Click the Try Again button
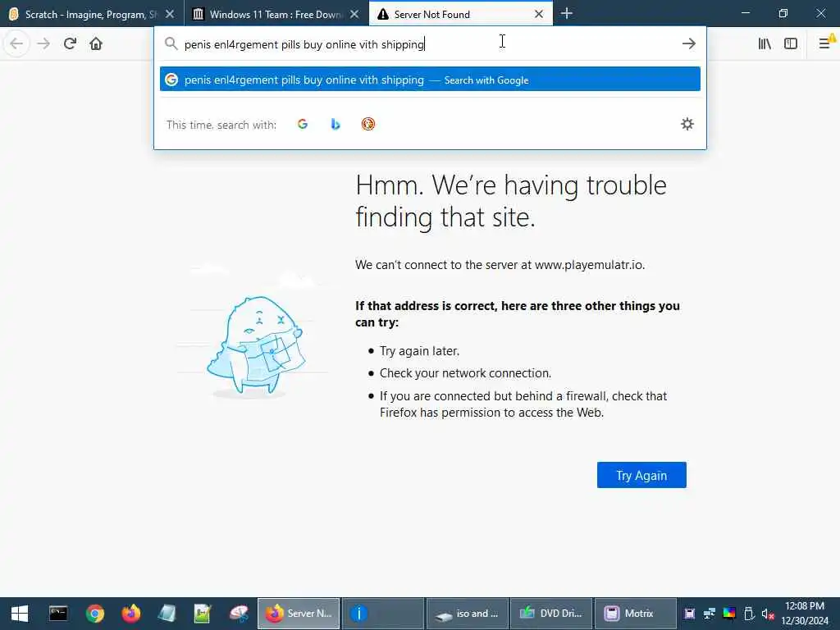Viewport: 840px width, 630px height. [641, 475]
